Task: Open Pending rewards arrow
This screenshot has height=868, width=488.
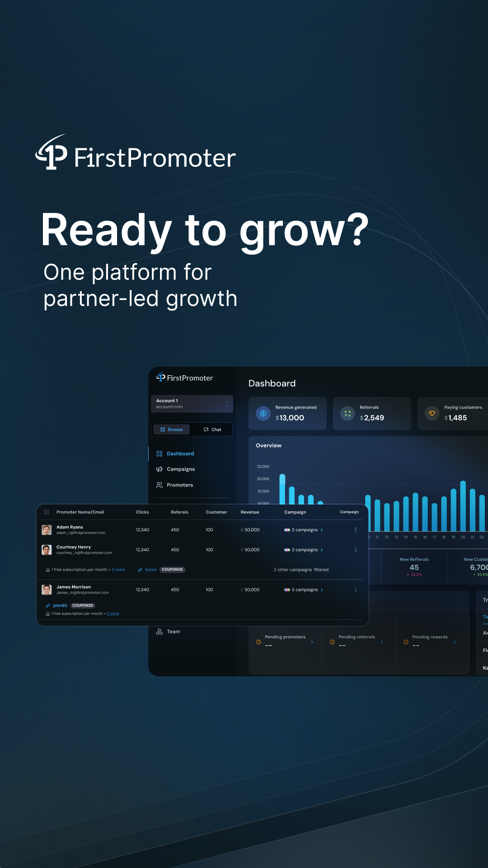Action: (x=454, y=642)
